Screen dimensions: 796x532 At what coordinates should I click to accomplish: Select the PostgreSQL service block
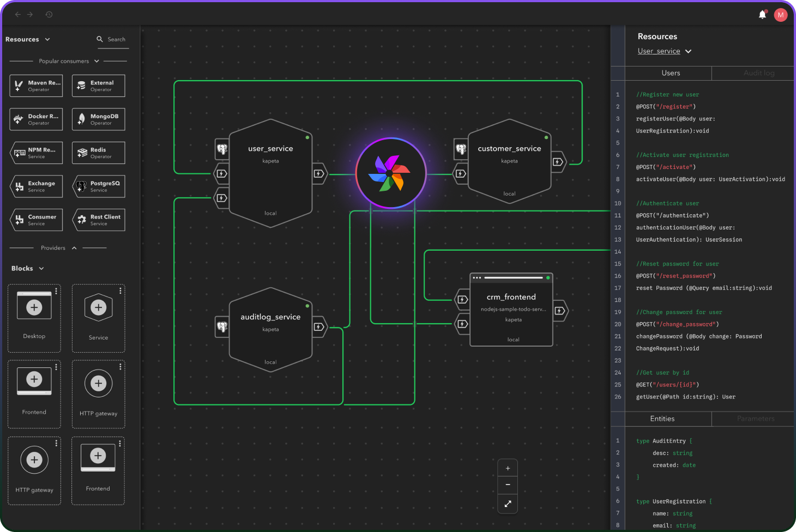coord(99,186)
